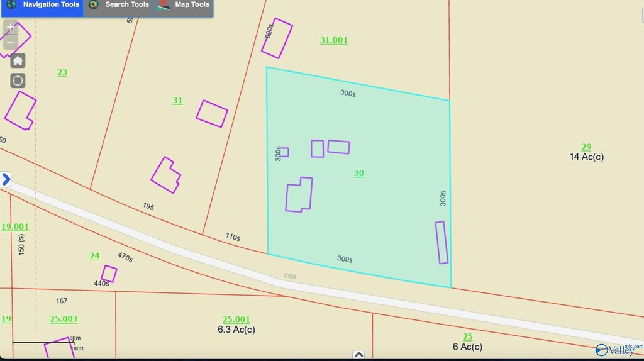Viewport: 644px width, 361px height.
Task: Select parcel number 31.001 link
Action: point(333,40)
